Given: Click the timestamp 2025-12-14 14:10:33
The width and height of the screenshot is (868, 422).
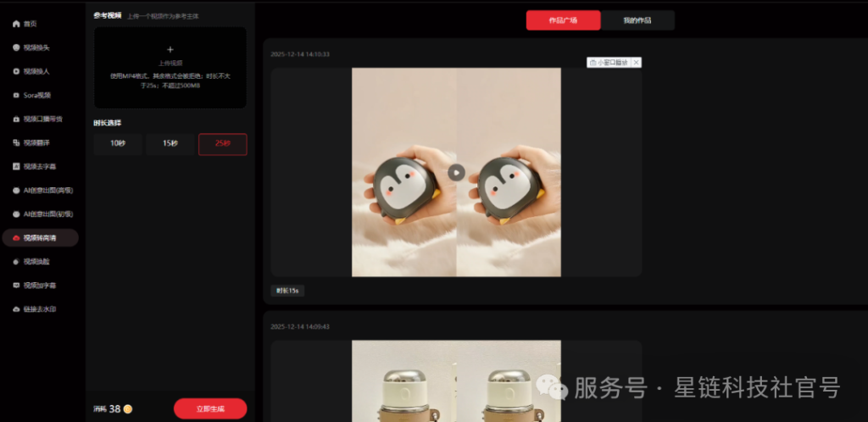Looking at the screenshot, I should [300, 54].
